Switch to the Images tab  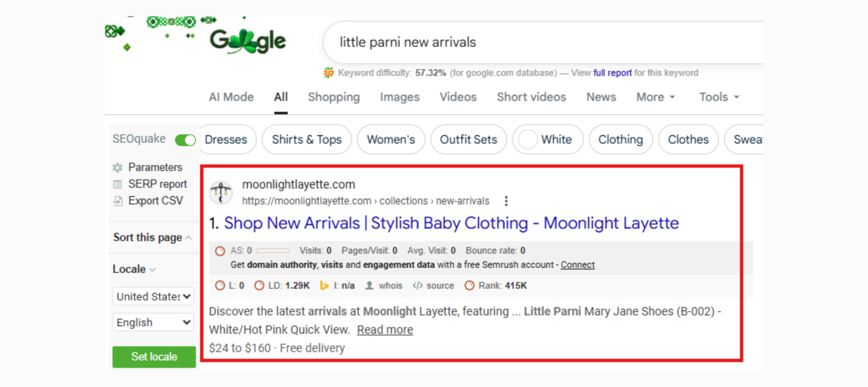click(x=400, y=97)
